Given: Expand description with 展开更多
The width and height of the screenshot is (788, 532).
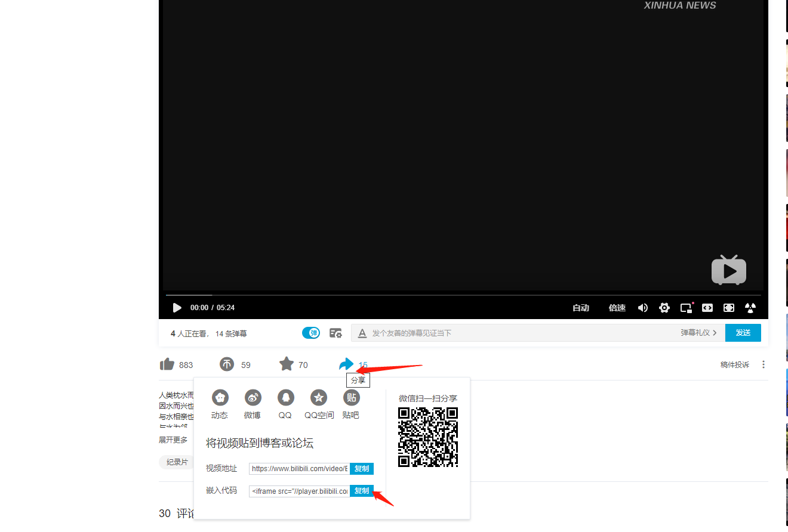Looking at the screenshot, I should (x=173, y=440).
